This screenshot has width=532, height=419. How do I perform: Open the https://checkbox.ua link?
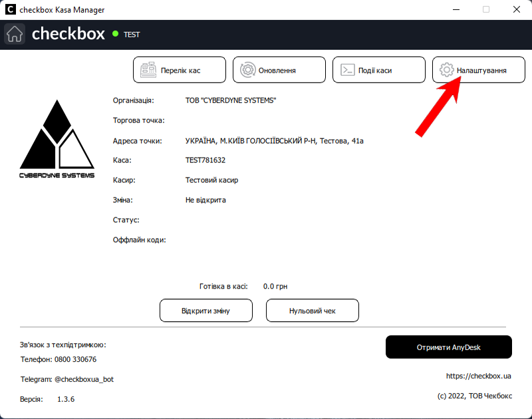click(x=478, y=376)
